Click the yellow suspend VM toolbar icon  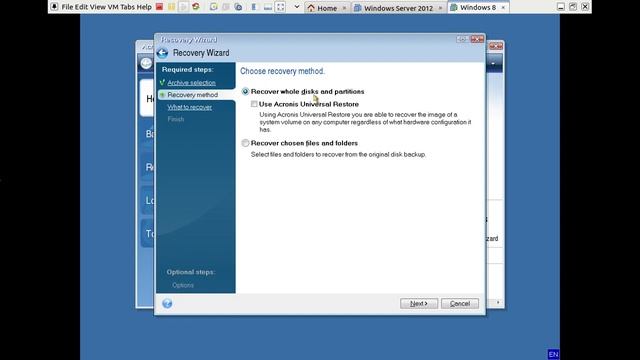point(171,7)
